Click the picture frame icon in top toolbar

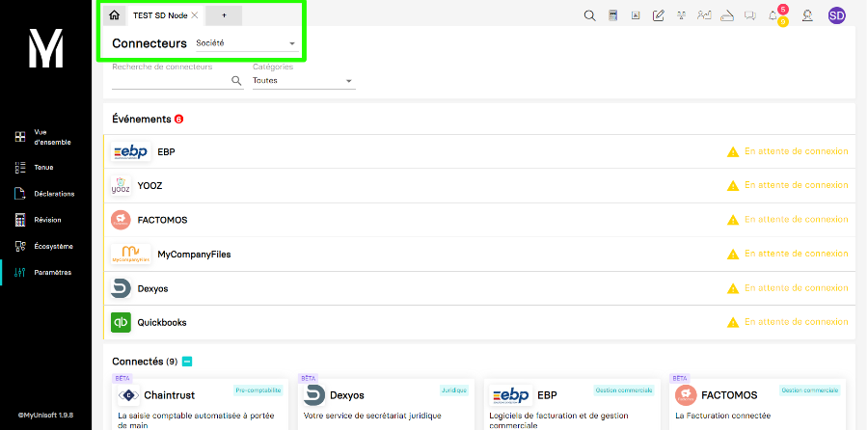636,15
